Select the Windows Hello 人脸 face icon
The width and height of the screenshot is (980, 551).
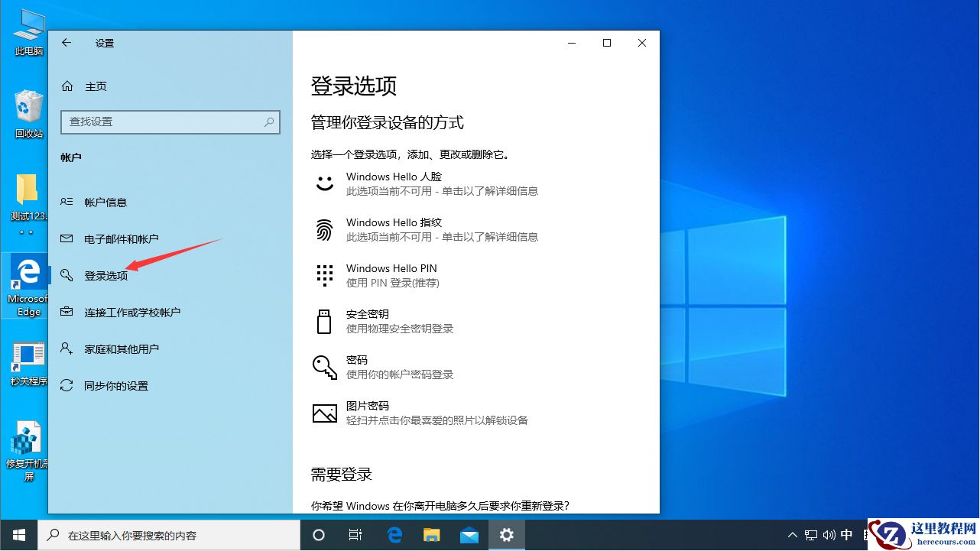point(324,183)
